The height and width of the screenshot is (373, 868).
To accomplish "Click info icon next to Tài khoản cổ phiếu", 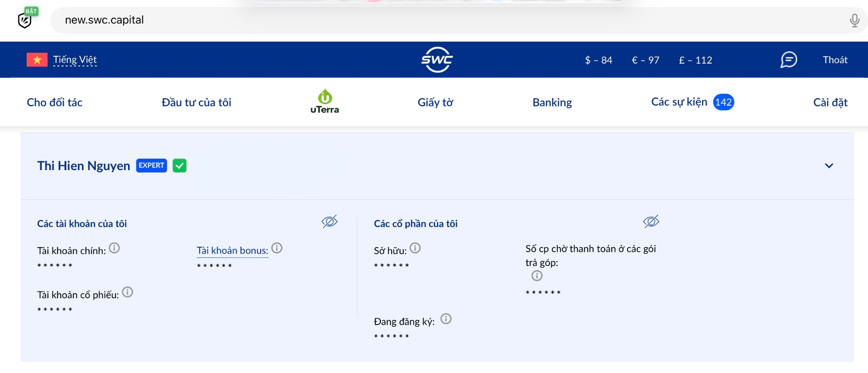I will [127, 292].
